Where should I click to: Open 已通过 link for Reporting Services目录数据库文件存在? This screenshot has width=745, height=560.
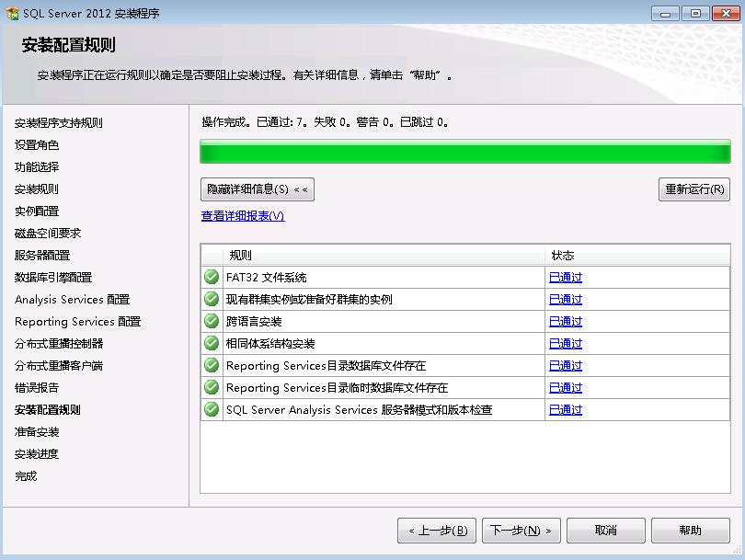coord(566,366)
